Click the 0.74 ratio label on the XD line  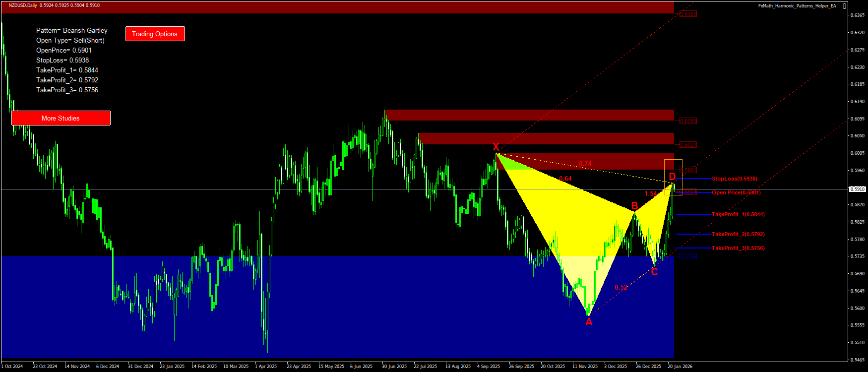coord(585,164)
